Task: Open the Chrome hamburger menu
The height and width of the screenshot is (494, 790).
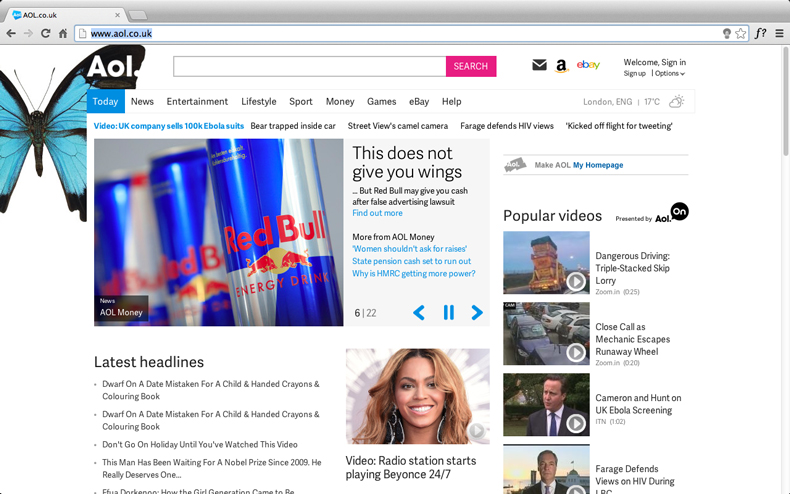Action: pyautogui.click(x=779, y=33)
